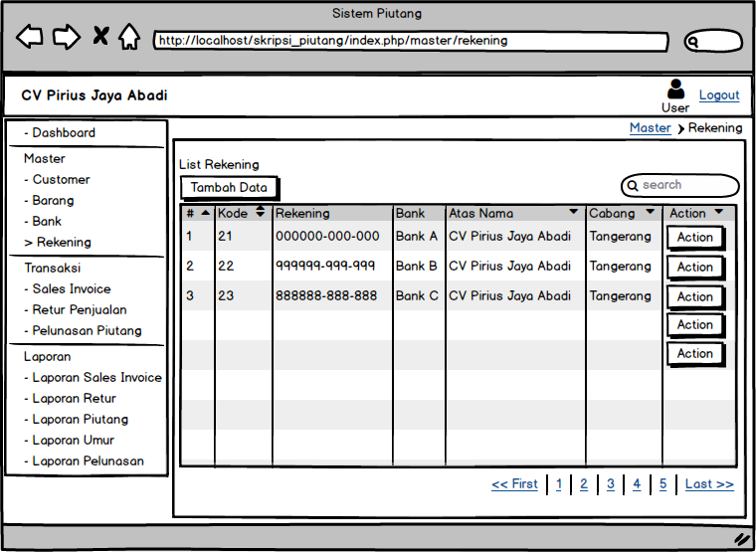Open the Sales Invoice menu item

tap(68, 288)
